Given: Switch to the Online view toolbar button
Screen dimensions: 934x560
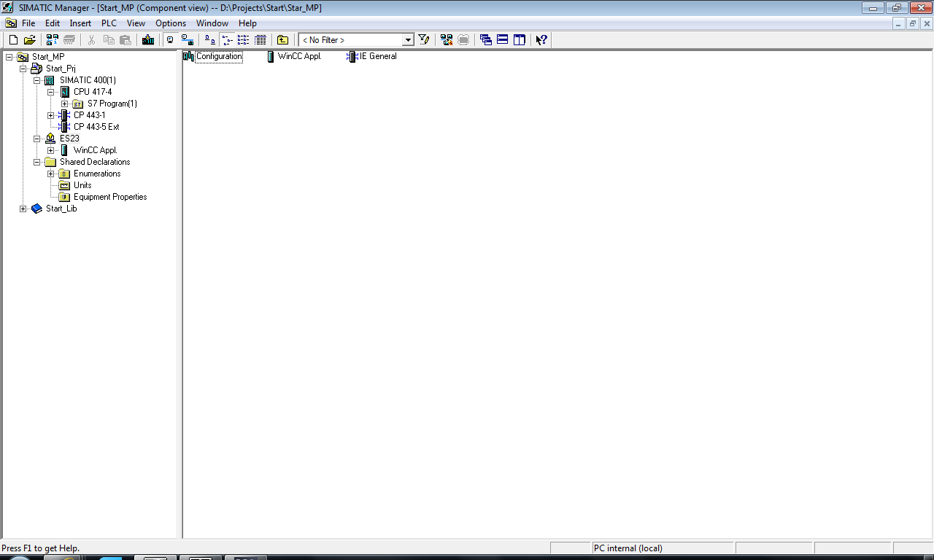Looking at the screenshot, I should click(187, 40).
